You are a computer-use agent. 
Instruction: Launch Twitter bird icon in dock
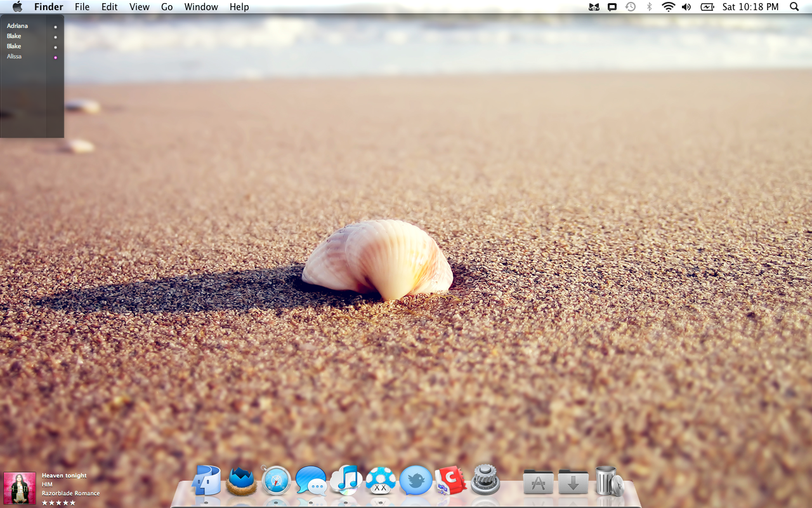coord(416,481)
